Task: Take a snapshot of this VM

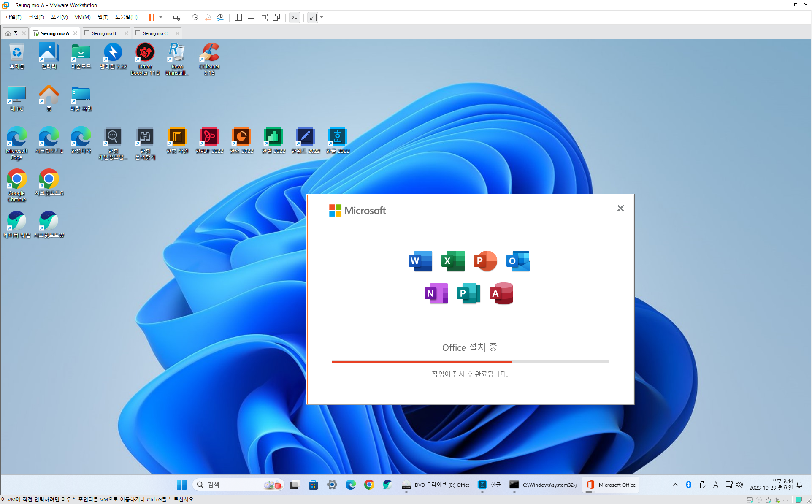Action: tap(195, 17)
